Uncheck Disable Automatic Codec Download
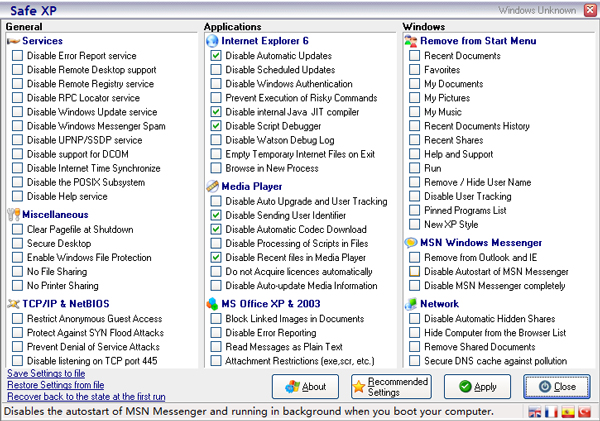Screen dimensions: 600x421 216,230
